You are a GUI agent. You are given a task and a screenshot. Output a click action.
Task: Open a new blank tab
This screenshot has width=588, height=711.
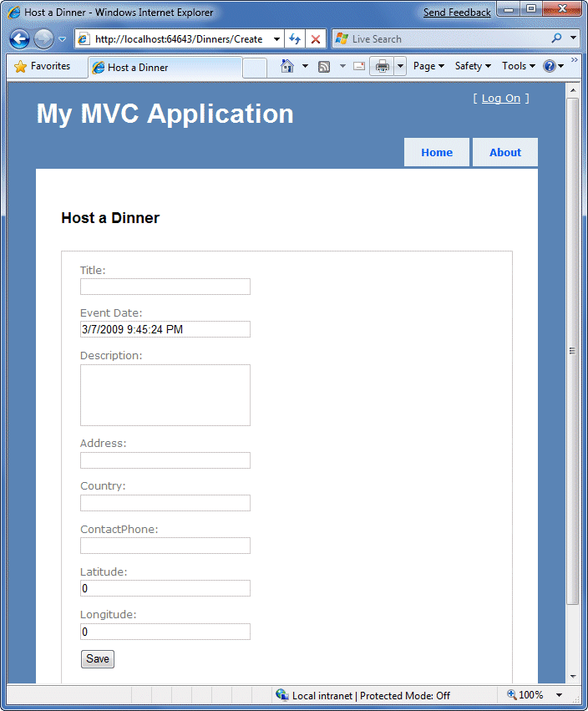click(255, 68)
